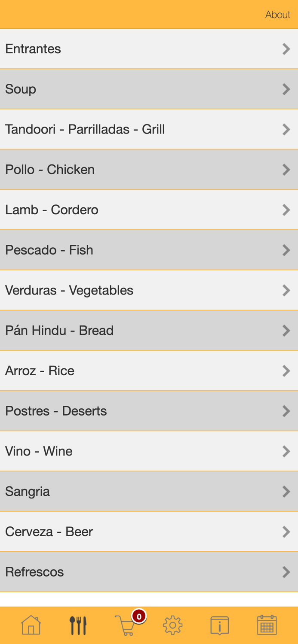Screen dimensions: 298x644
Task: Expand the Sangria category chevron
Action: tap(286, 491)
